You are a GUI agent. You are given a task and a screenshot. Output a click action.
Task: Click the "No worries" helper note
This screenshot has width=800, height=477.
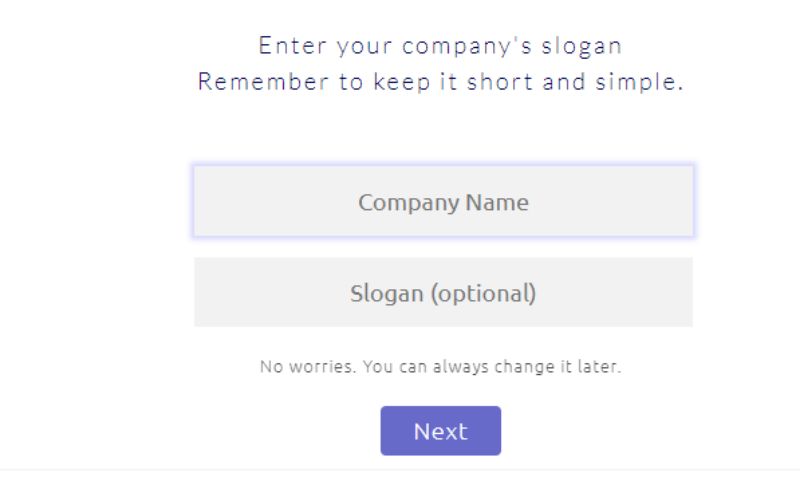[x=441, y=367]
